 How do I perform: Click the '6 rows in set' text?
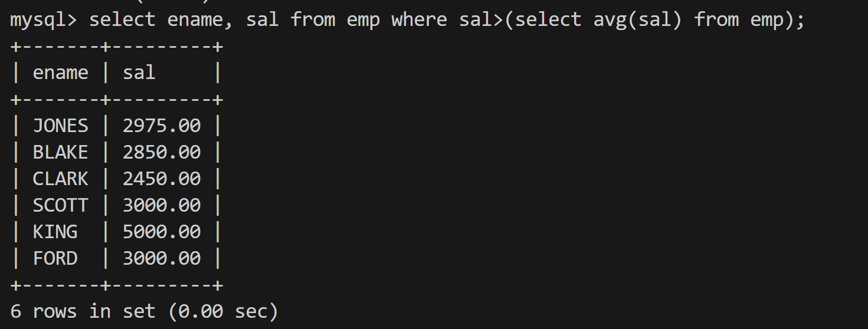(x=83, y=311)
